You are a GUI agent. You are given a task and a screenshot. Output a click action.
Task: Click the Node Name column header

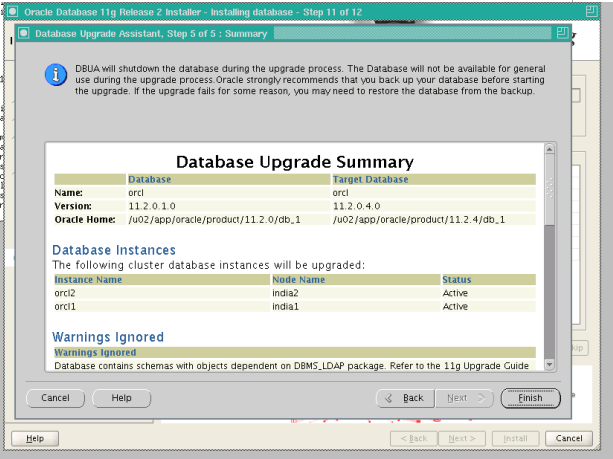pyautogui.click(x=356, y=280)
